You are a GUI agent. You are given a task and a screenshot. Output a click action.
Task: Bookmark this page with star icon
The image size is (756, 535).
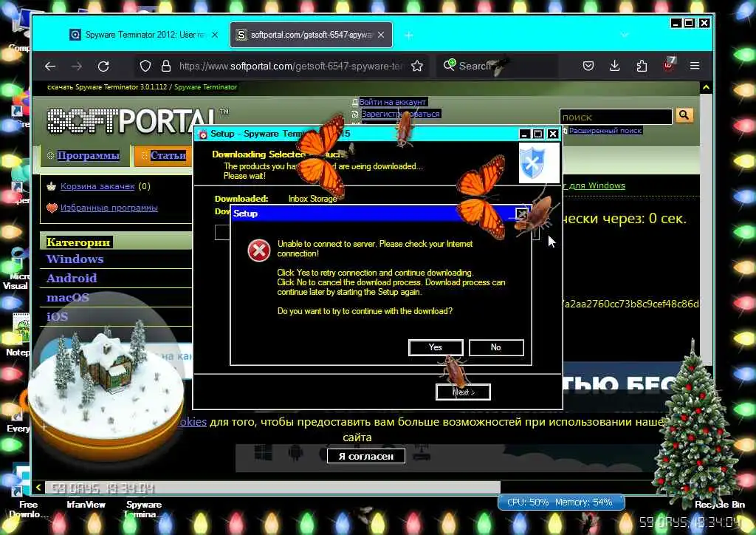click(x=417, y=66)
